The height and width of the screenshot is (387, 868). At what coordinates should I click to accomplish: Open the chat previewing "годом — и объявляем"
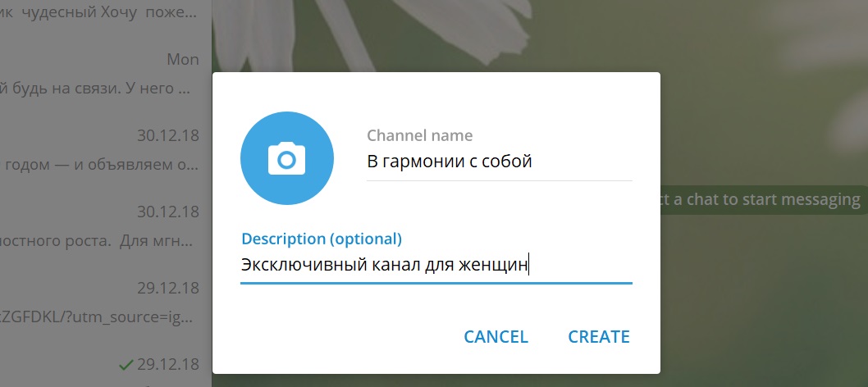pos(98,165)
